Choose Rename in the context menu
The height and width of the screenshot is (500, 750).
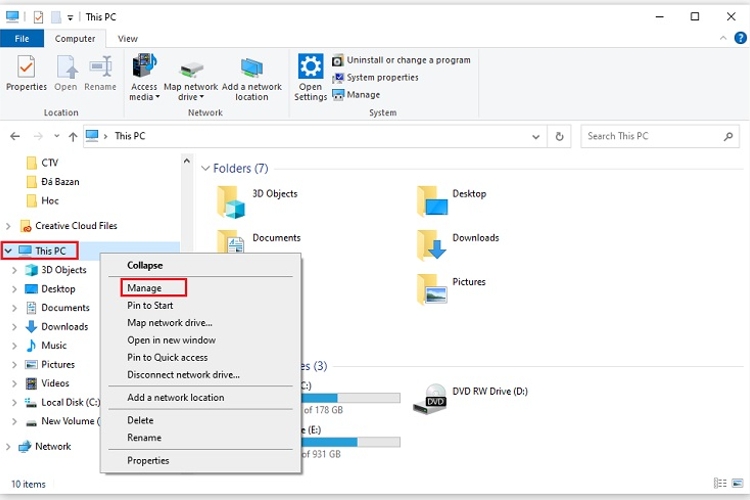(x=144, y=438)
